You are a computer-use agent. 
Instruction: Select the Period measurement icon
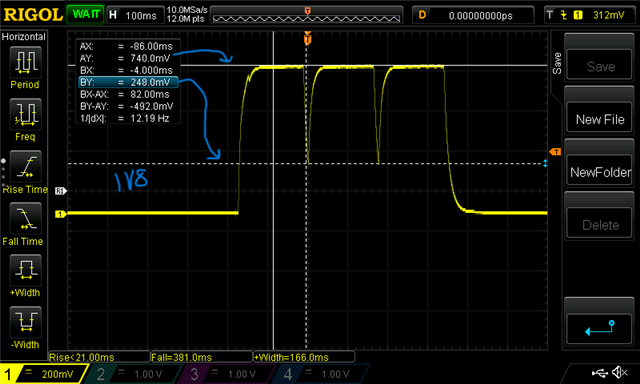(25, 62)
